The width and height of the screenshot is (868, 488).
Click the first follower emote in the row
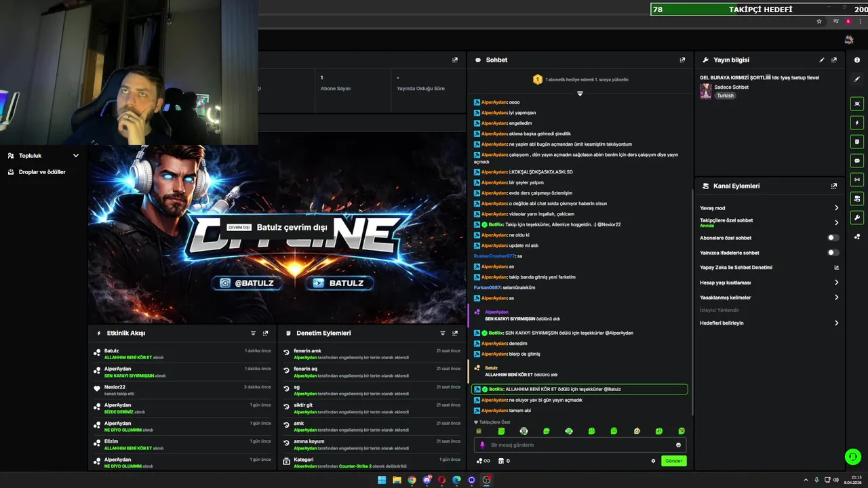pos(479,431)
